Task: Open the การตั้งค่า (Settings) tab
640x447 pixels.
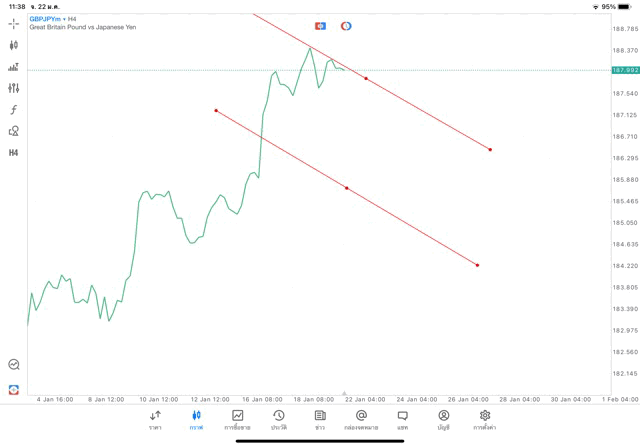Action: pos(485,420)
